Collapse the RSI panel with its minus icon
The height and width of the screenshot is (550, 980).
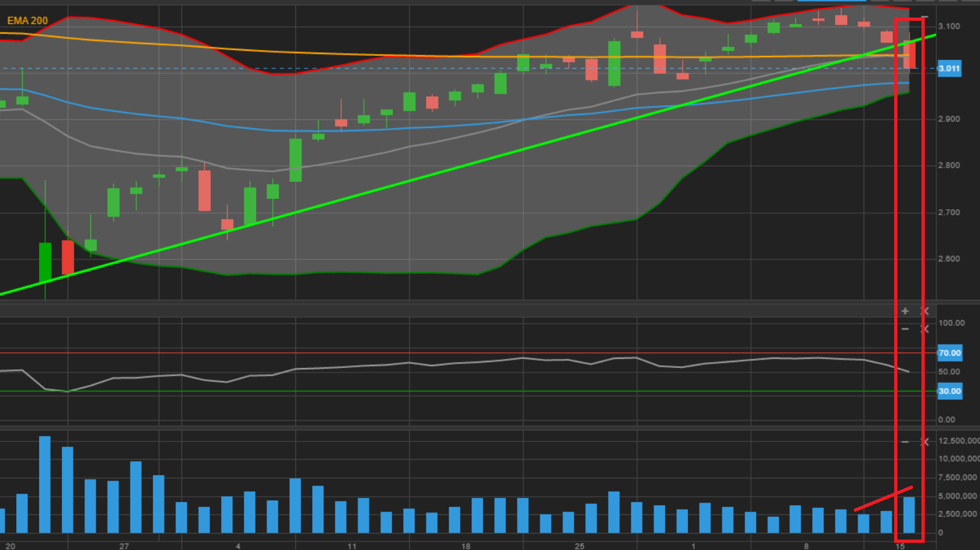(905, 329)
